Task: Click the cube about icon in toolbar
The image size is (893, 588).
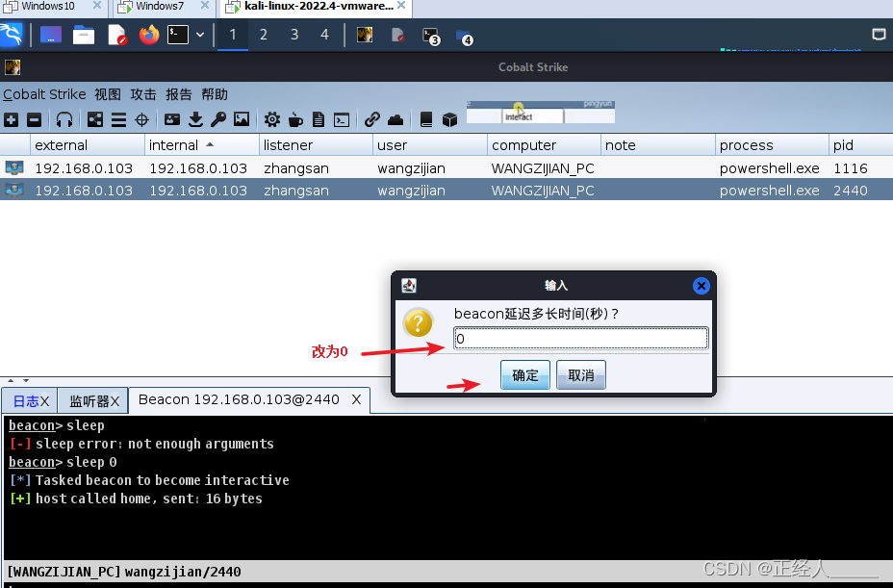Action: coord(450,119)
